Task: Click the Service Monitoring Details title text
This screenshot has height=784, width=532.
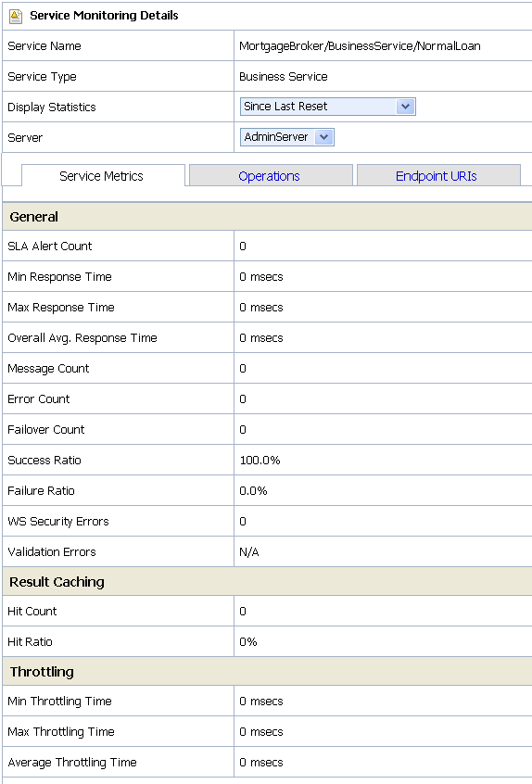Action: 104,16
